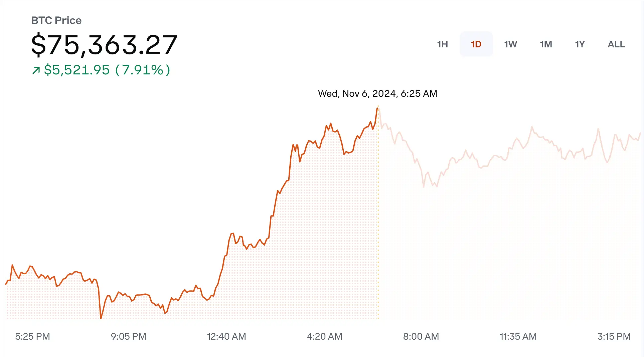
Task: Click the 9:05 PM time label
Action: [129, 336]
